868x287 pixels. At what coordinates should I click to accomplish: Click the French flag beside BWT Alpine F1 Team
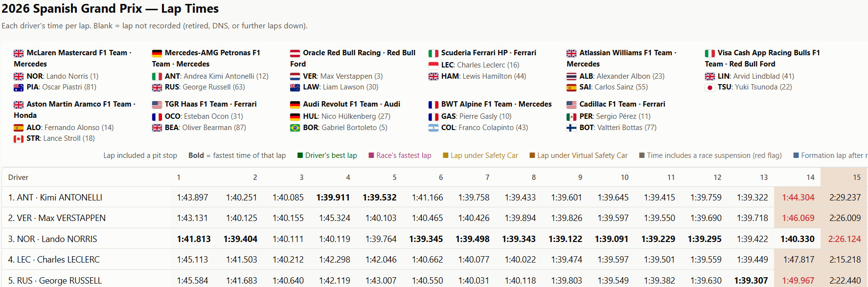[434, 105]
